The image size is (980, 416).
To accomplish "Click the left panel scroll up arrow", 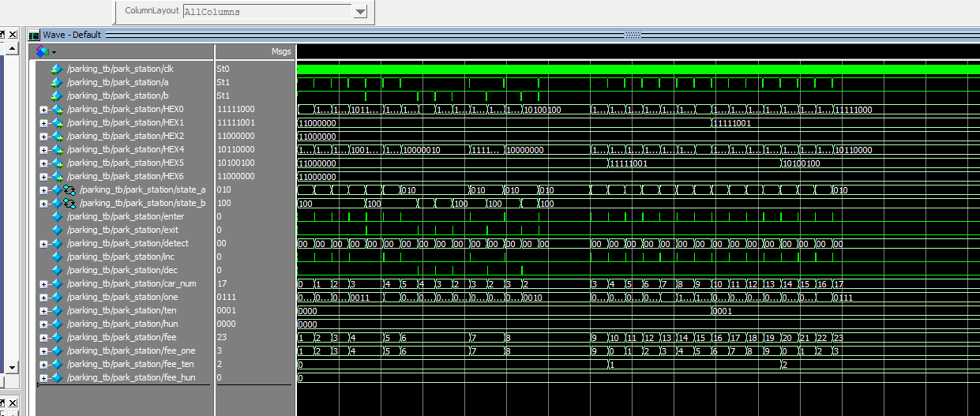I will tap(12, 49).
